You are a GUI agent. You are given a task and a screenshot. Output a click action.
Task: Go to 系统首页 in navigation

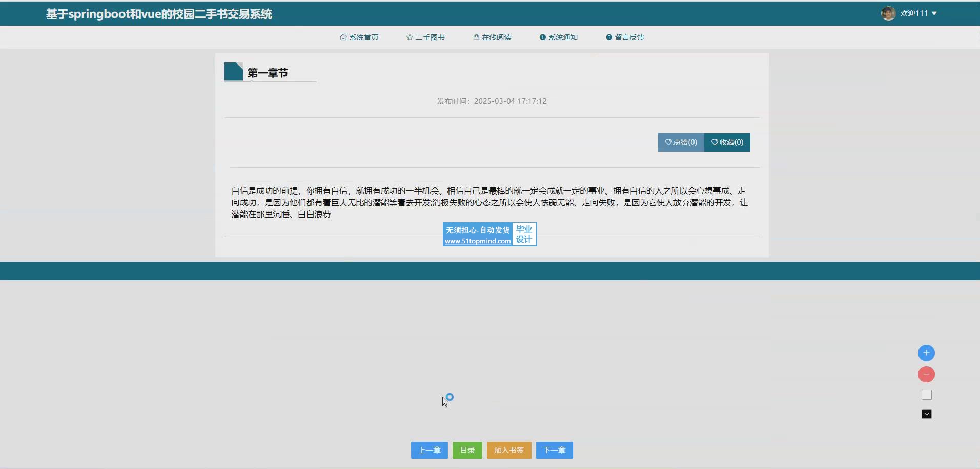pyautogui.click(x=359, y=37)
